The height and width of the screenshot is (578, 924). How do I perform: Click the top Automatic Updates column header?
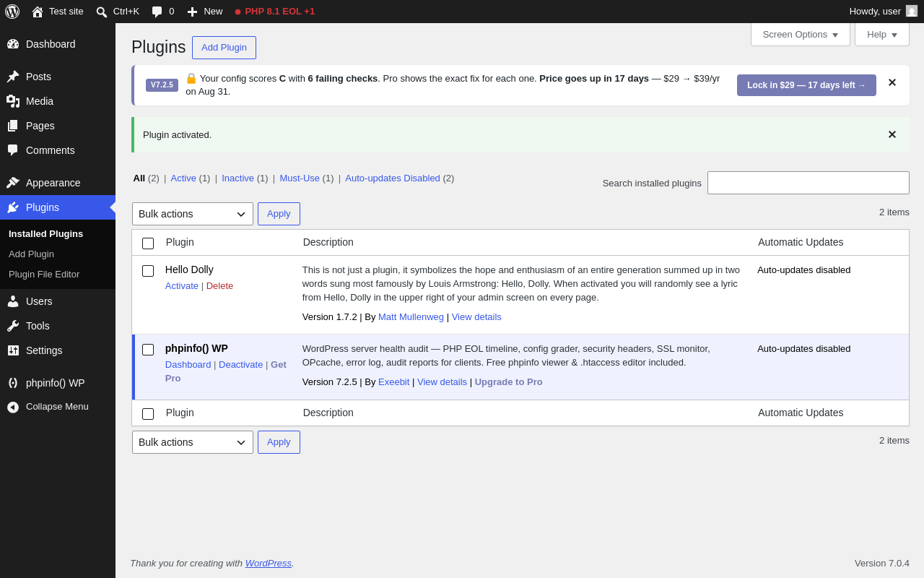tap(801, 243)
